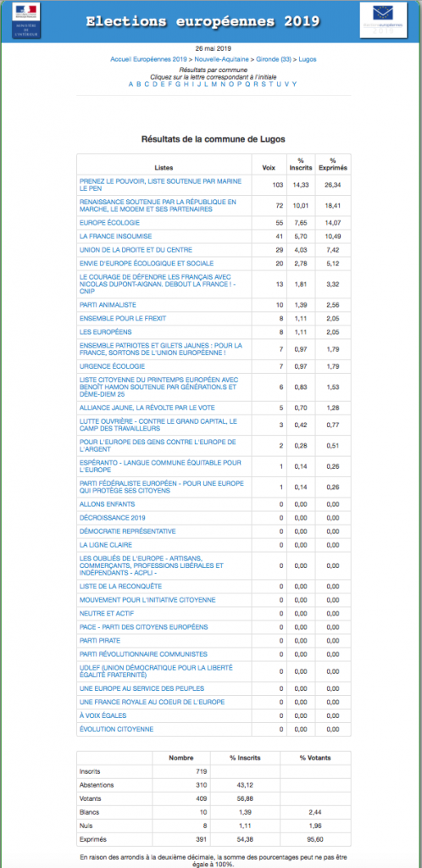
Task: Open PARTI FÉDÉRALISTE EUROPÉEN list link
Action: coord(162,487)
